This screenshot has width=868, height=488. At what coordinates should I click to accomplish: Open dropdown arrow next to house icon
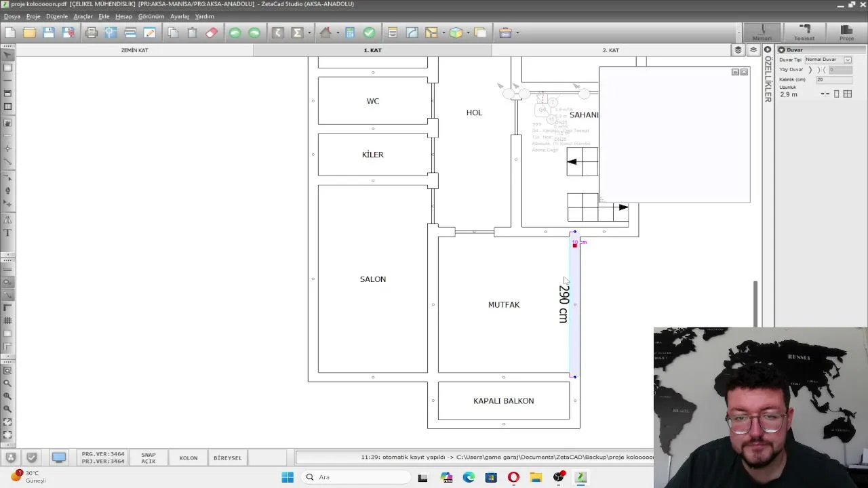(x=338, y=33)
